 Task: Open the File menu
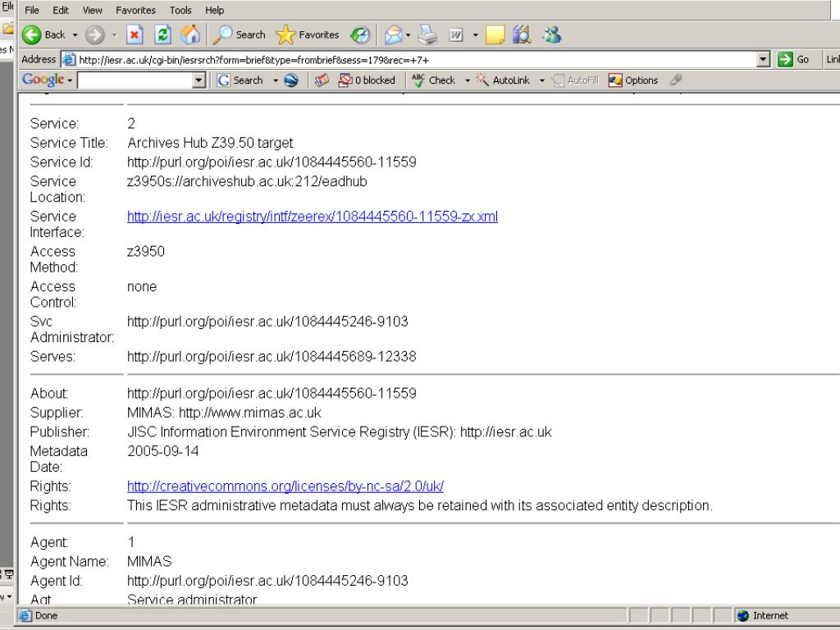(x=32, y=10)
